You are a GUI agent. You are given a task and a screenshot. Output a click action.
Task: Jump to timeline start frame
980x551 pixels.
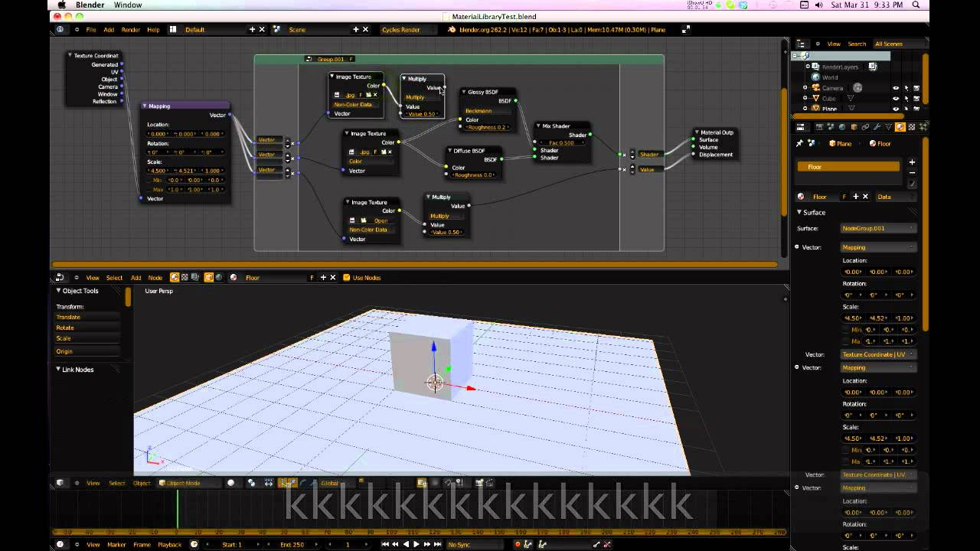[385, 544]
